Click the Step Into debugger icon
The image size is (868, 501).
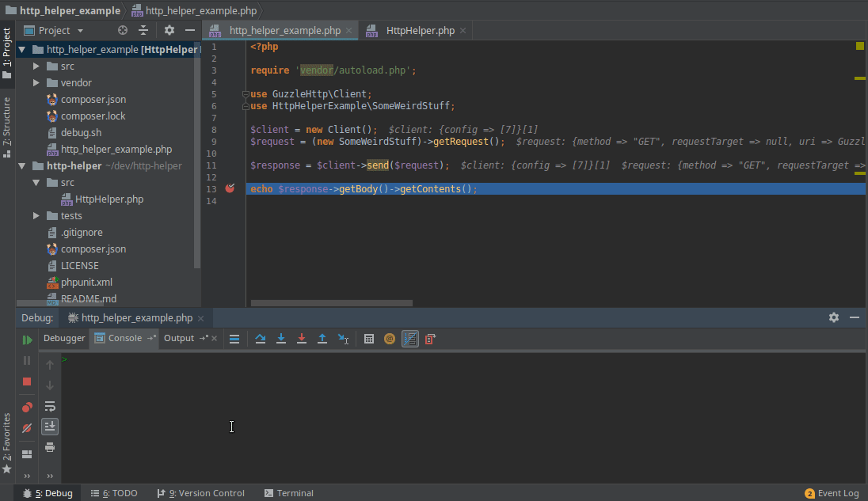point(280,339)
